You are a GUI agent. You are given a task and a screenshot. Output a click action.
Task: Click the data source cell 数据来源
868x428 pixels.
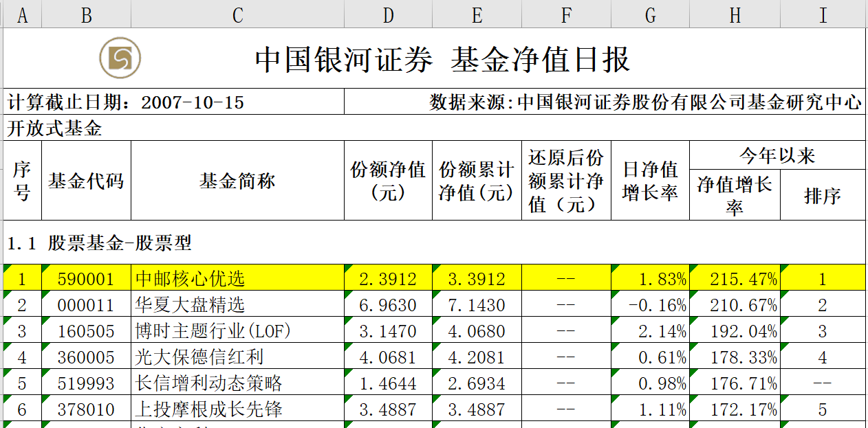tap(605, 102)
